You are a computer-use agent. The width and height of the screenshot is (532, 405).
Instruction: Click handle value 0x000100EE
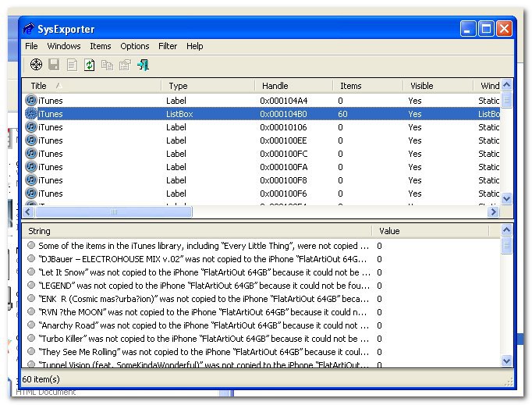point(283,140)
